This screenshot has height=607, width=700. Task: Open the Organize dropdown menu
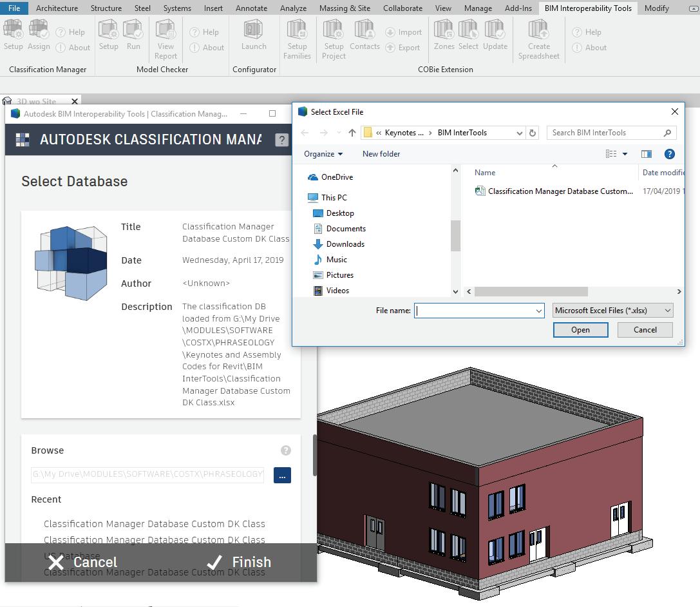coord(323,154)
